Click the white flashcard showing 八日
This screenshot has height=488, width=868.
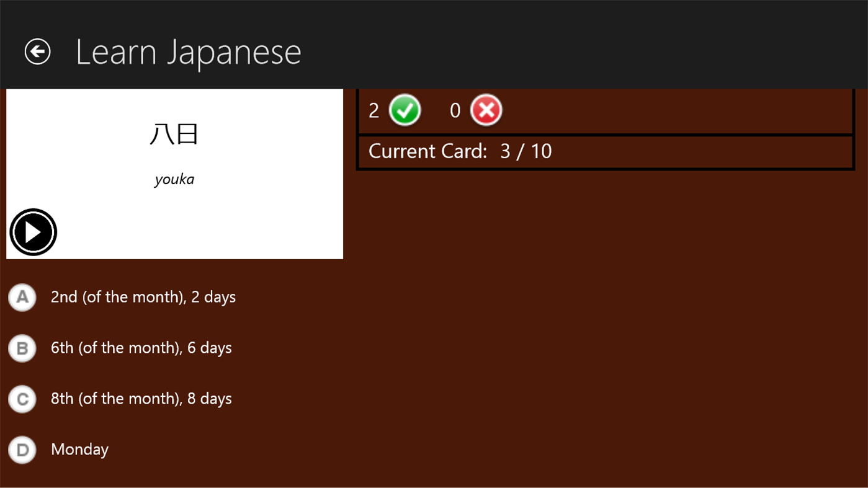click(x=174, y=174)
